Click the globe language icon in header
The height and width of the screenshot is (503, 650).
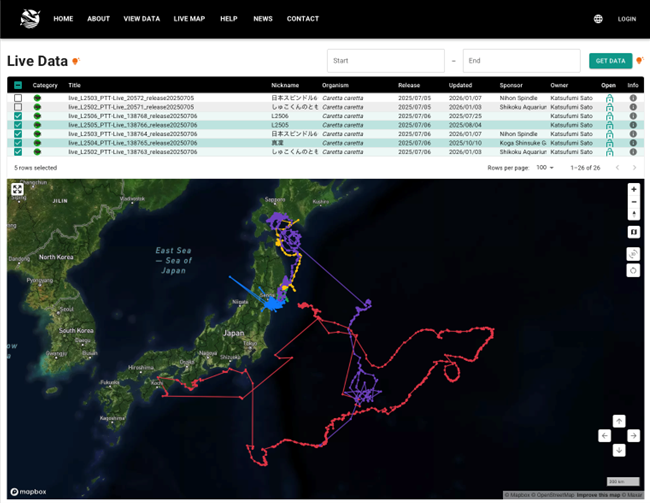598,19
